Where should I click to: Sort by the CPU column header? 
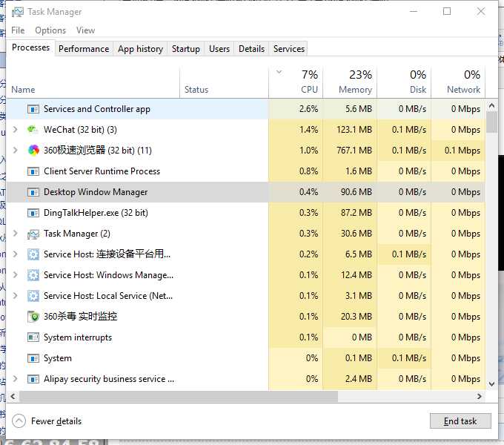[x=296, y=82]
